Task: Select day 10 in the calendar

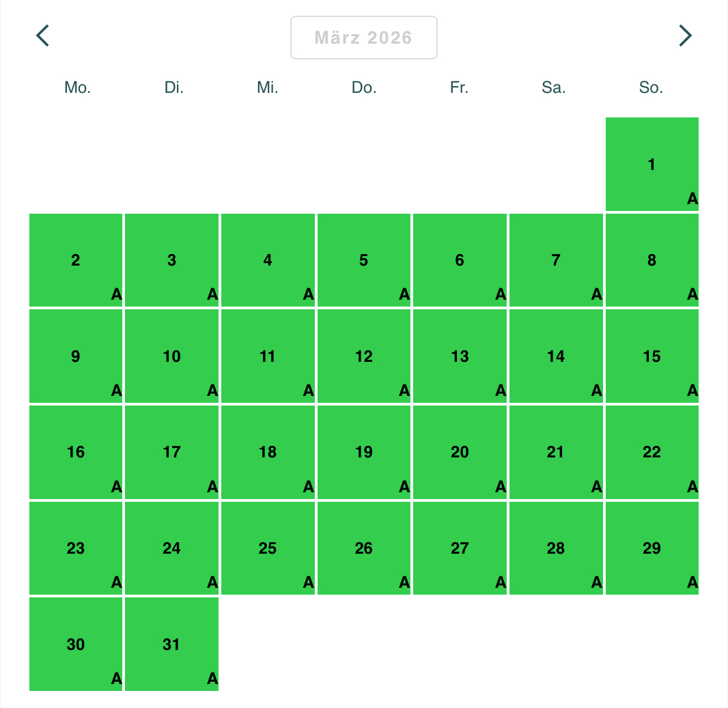Action: click(x=171, y=356)
